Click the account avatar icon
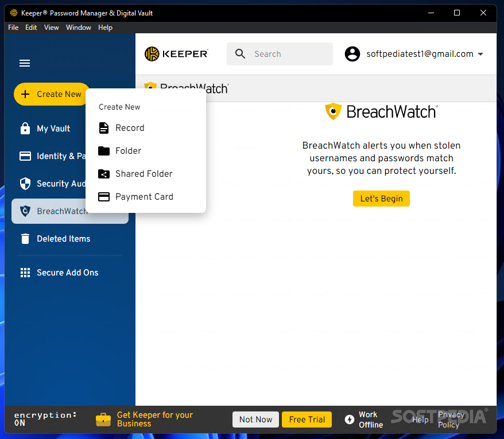The image size is (504, 439). point(352,54)
